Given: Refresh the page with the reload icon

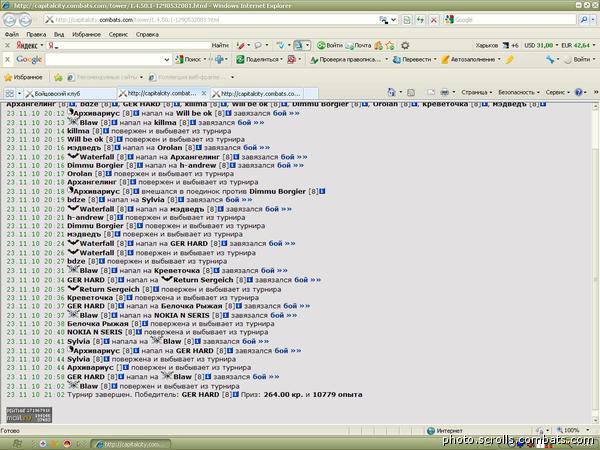Looking at the screenshot, I should [420, 20].
